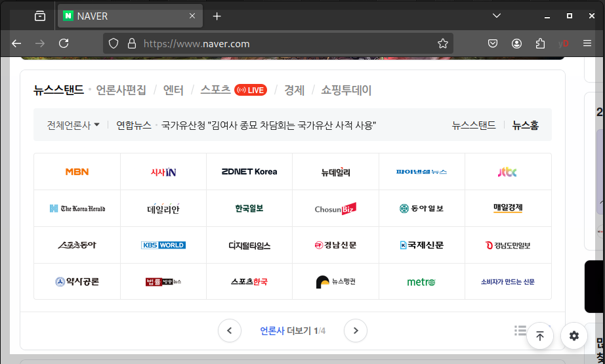This screenshot has width=605, height=364.
Task: Open the Firefox account icon
Action: pos(516,43)
